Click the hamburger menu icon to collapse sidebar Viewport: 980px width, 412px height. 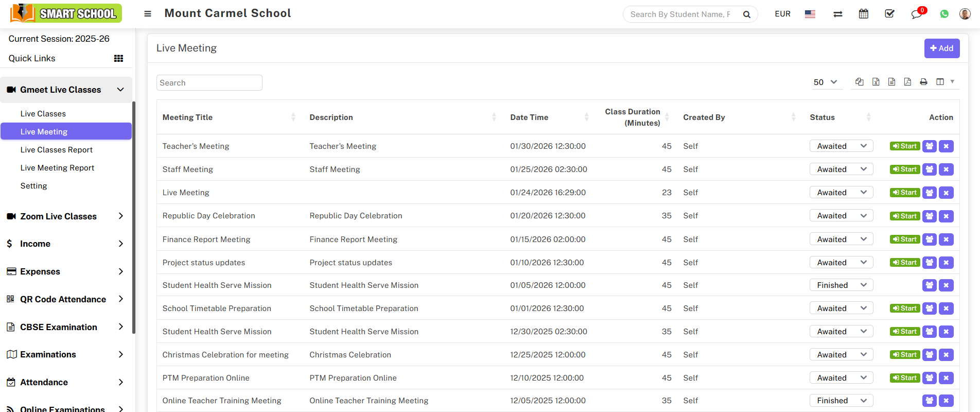coord(148,14)
